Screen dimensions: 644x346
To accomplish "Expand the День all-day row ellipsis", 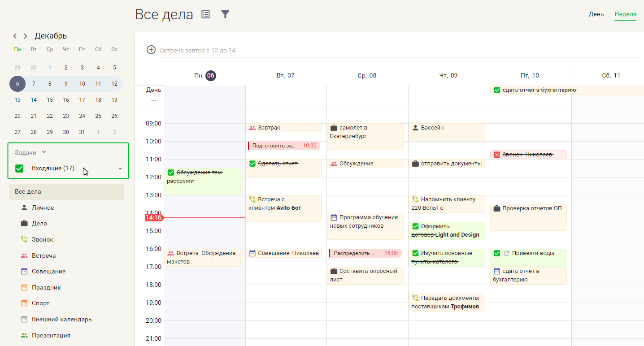I will click(x=153, y=99).
